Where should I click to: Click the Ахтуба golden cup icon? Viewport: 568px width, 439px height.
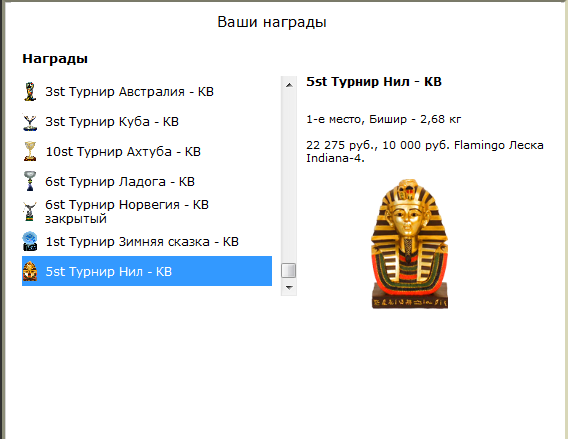30,151
